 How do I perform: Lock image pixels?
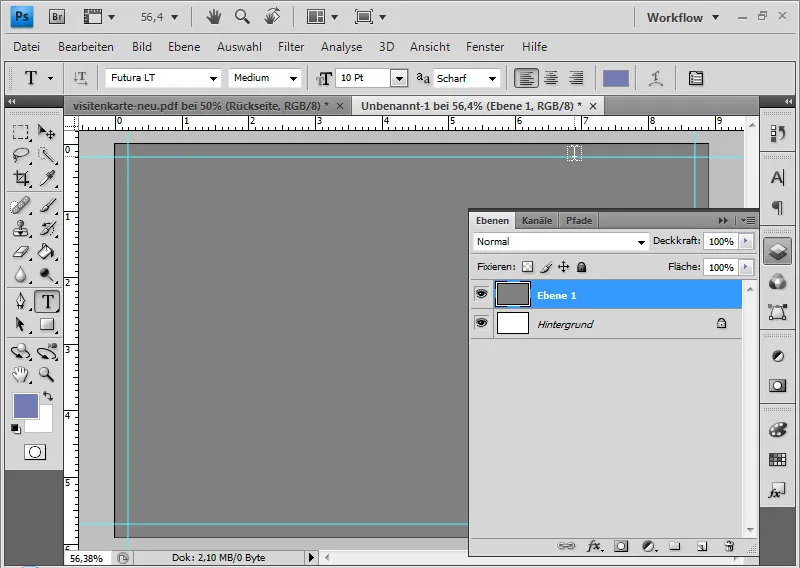coord(546,267)
